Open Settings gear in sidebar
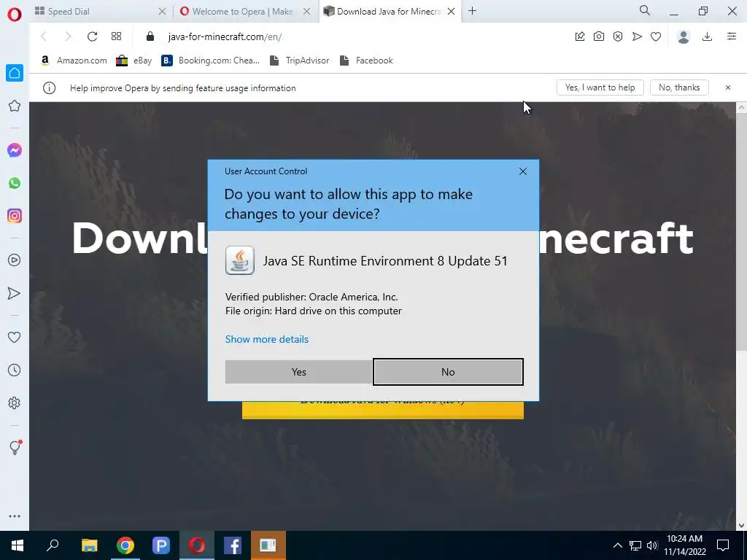 coord(15,402)
